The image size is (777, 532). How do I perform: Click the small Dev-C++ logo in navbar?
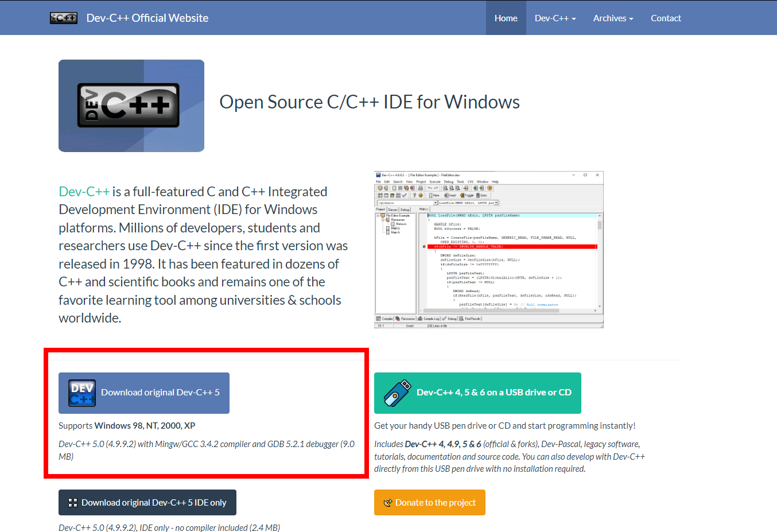[64, 18]
